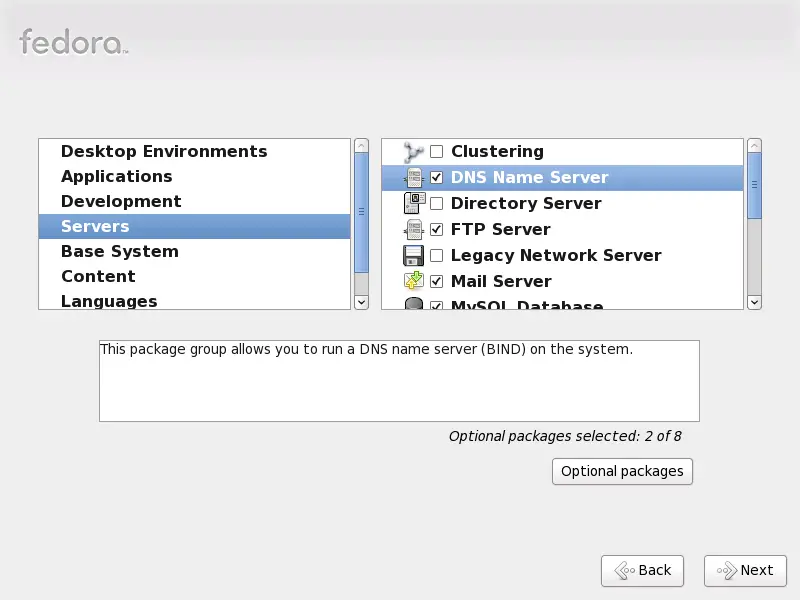This screenshot has width=800, height=600.
Task: Select the FTP Server row
Action: [562, 230]
